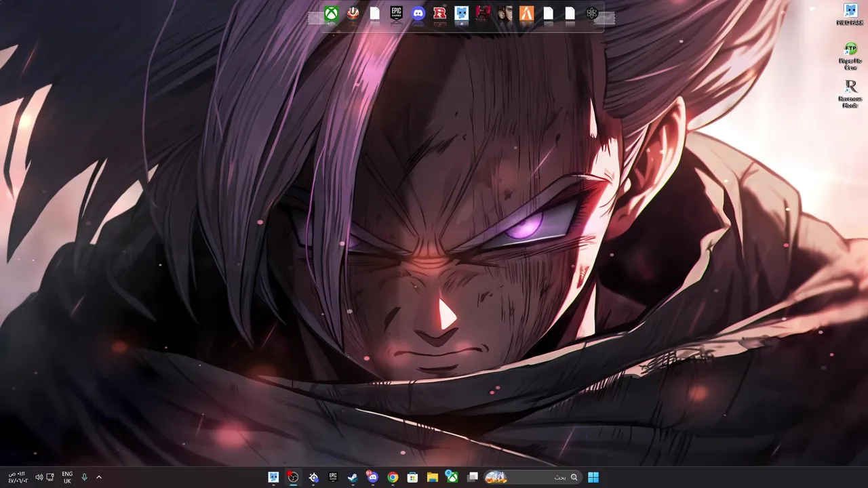Open the orange triangle app in the dock
Screen dimensions: 868x488
pyautogui.click(x=526, y=14)
